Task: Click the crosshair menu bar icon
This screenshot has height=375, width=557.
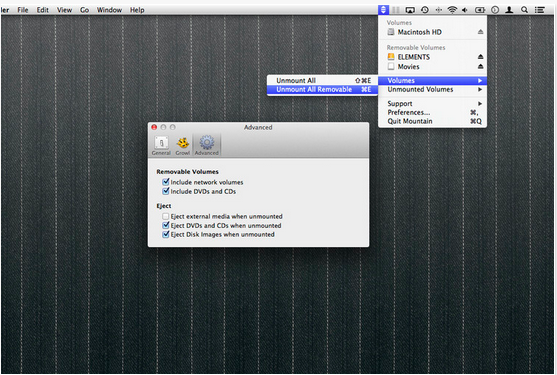Action: point(439,10)
